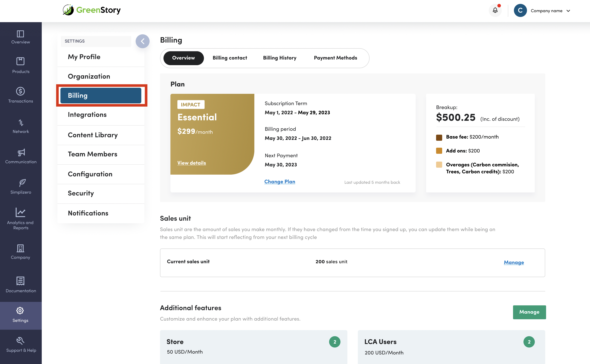Collapse the settings panel with the chevron
The width and height of the screenshot is (590, 364).
click(x=142, y=41)
